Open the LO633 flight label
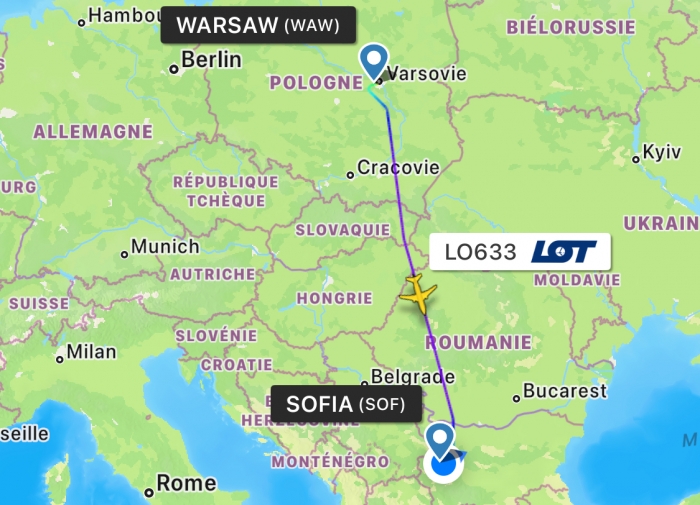 pyautogui.click(x=520, y=252)
